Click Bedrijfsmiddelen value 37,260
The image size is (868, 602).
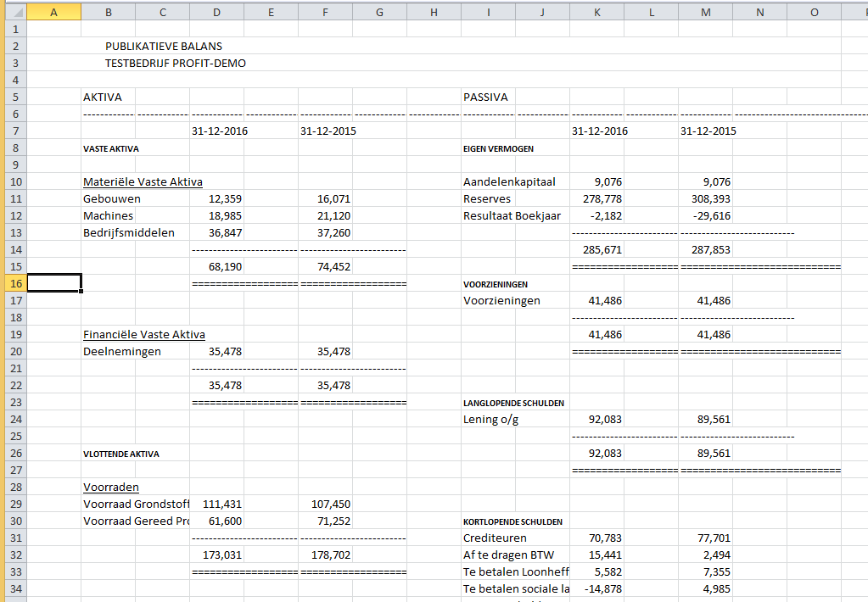(x=333, y=233)
